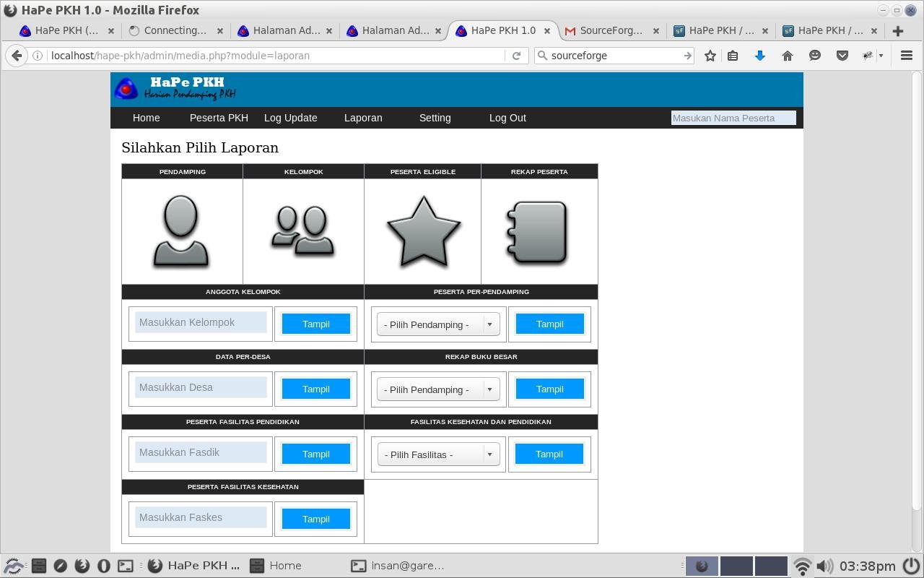Click the Wi-Fi icon in system tray
924x578 pixels.
pyautogui.click(x=802, y=566)
